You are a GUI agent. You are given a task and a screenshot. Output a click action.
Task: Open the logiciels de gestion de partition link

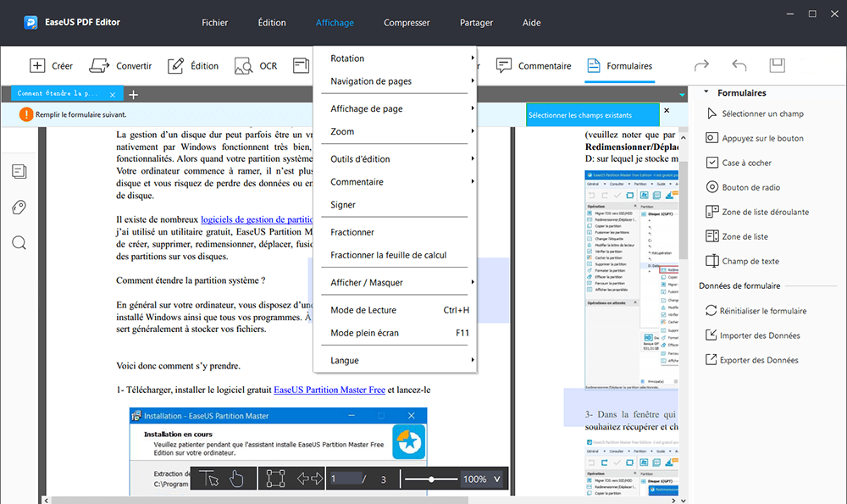click(x=257, y=219)
